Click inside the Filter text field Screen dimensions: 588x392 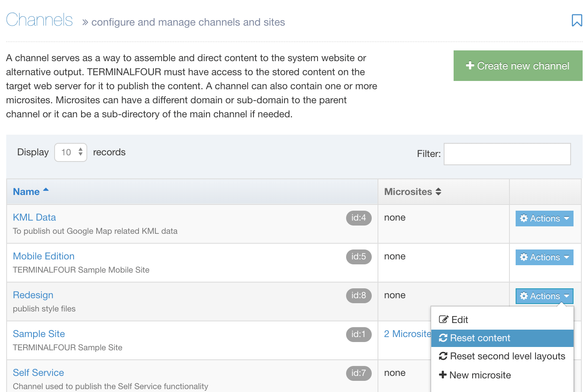click(x=507, y=154)
